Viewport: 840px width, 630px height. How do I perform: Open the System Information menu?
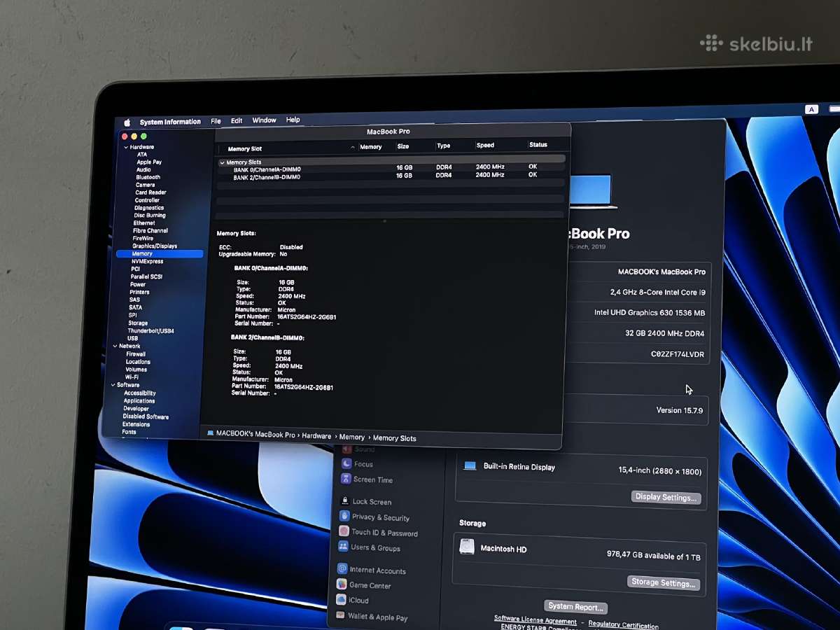pyautogui.click(x=170, y=122)
